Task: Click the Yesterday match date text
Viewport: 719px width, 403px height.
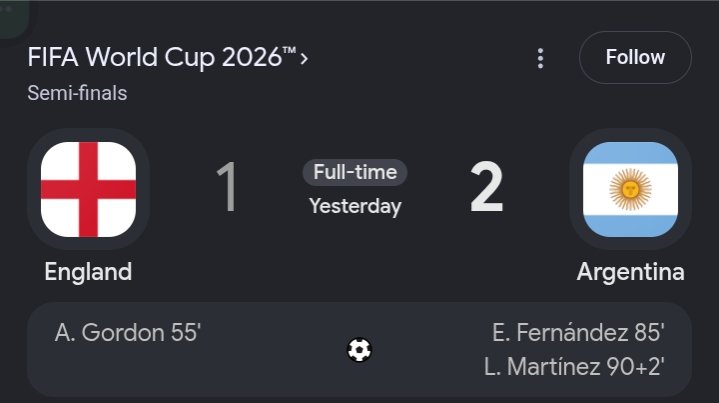Action: [x=355, y=206]
